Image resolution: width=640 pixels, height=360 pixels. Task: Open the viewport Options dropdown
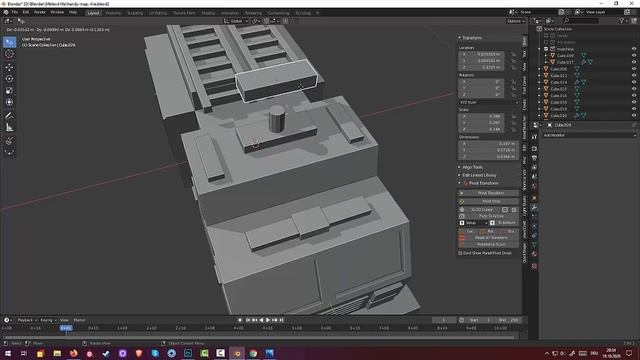tap(516, 21)
